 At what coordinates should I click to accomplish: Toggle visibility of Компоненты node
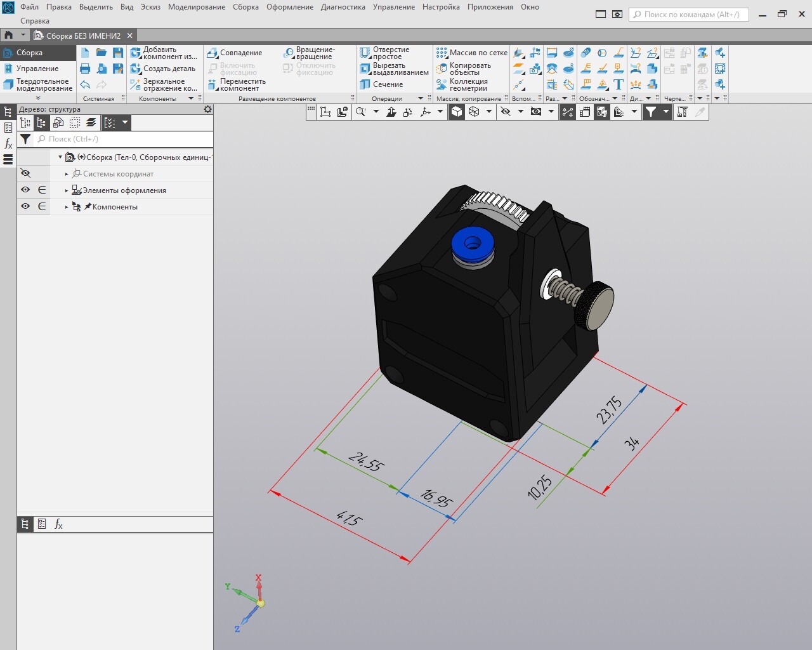pyautogui.click(x=25, y=206)
